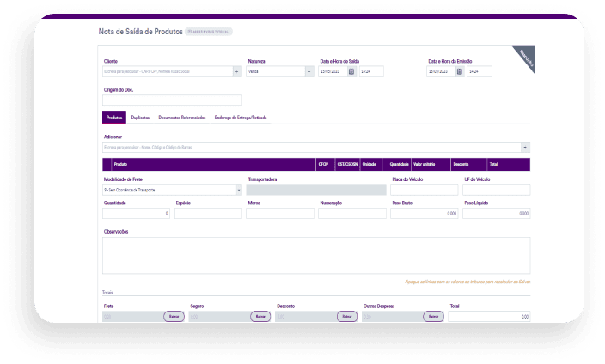Switch to the Duplicatas tab

[x=140, y=118]
